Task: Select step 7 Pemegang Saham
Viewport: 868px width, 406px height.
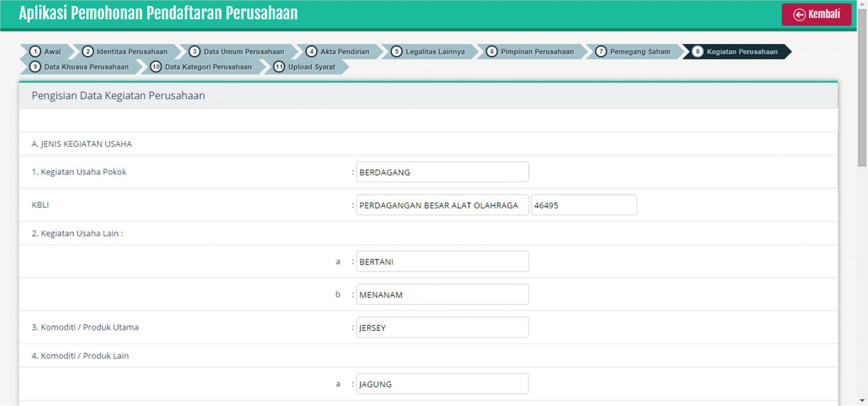Action: [x=633, y=51]
